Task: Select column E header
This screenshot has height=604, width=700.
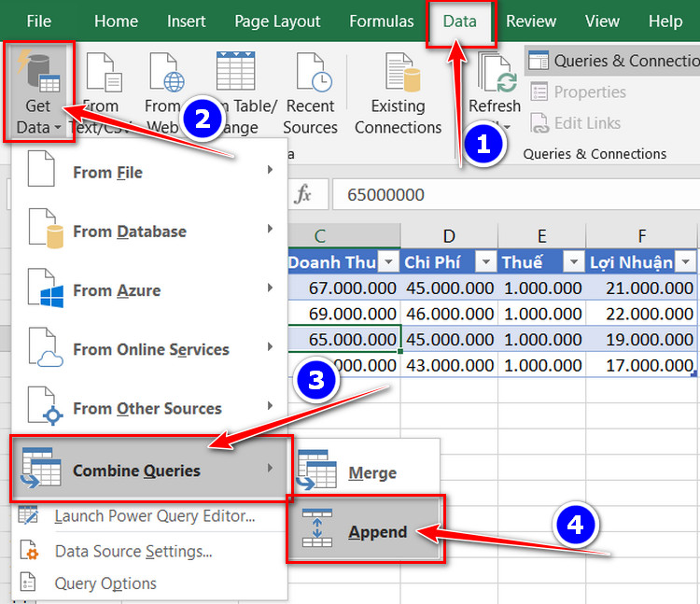Action: [x=541, y=235]
